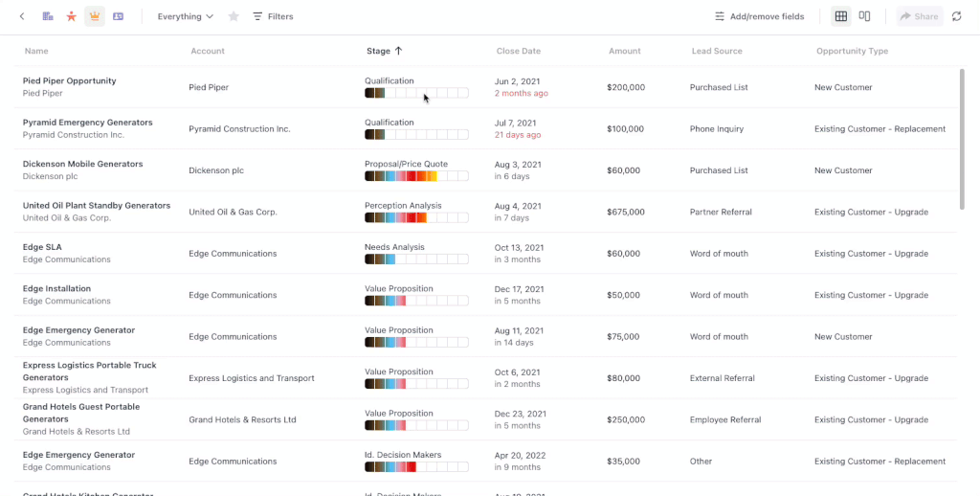Mark the view as favorite star

[x=234, y=17]
